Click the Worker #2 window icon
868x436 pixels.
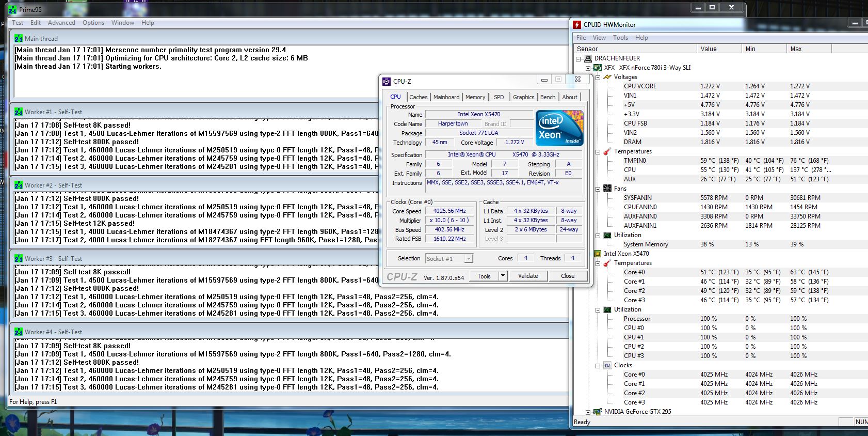click(x=19, y=185)
